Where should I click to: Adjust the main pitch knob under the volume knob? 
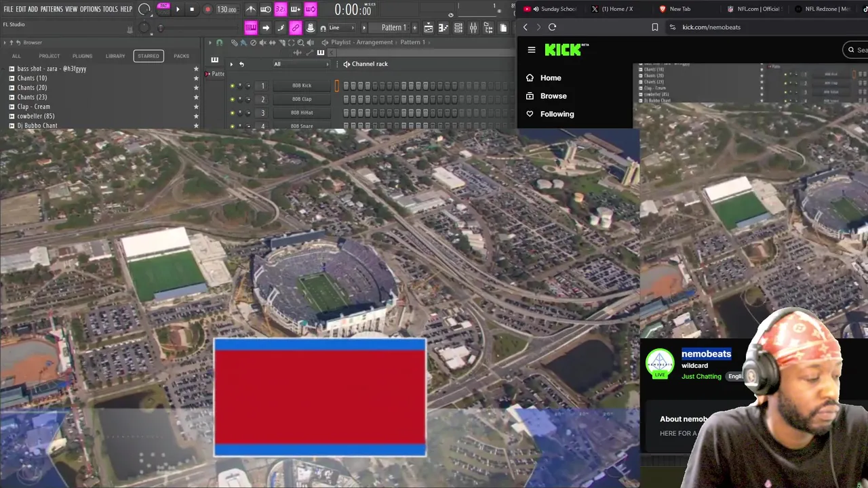(144, 28)
